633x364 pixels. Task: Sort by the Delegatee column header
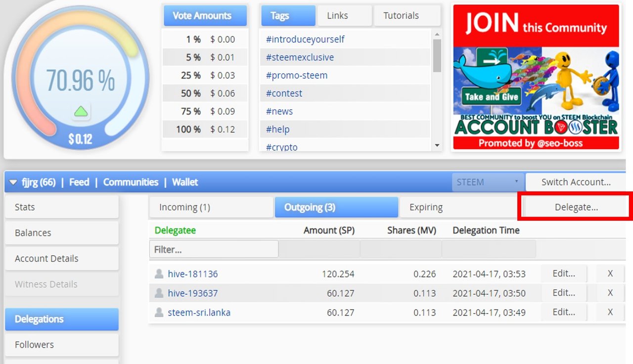[175, 230]
